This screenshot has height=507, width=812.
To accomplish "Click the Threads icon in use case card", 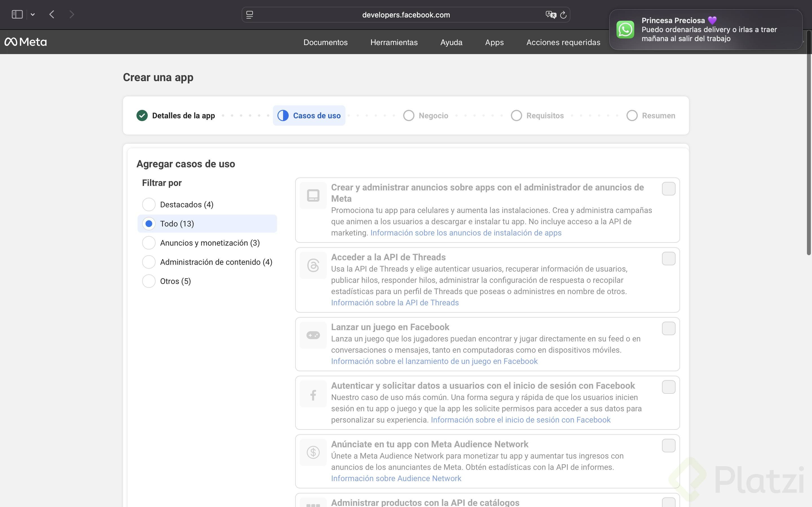I will click(313, 265).
